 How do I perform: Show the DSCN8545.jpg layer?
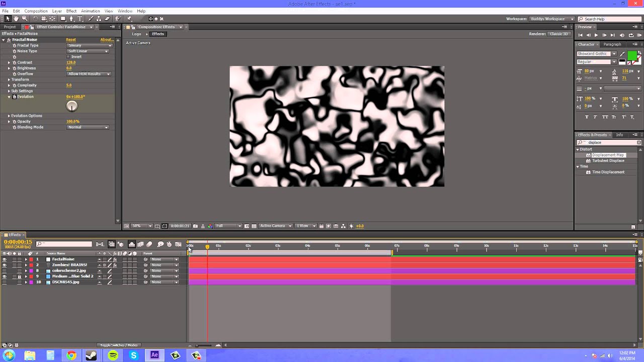click(5, 282)
